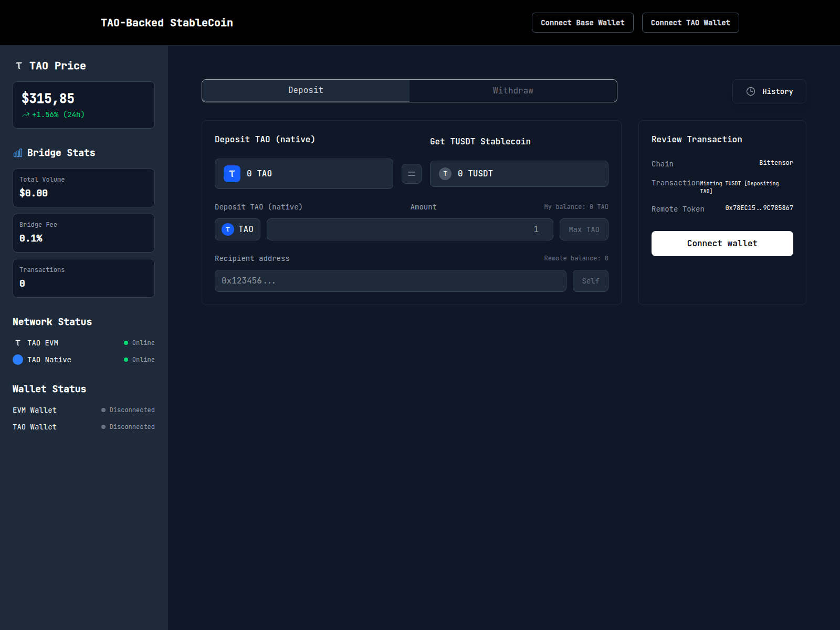Open transaction History

[x=769, y=91]
